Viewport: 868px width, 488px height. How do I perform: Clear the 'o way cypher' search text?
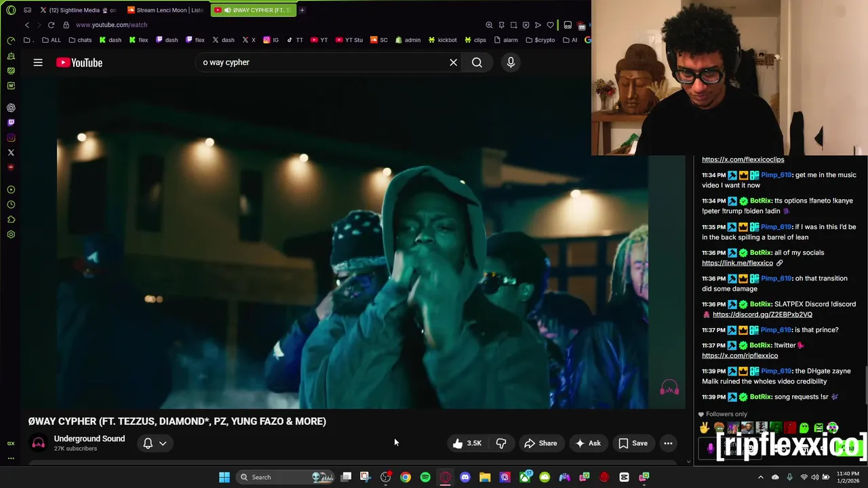click(x=454, y=62)
